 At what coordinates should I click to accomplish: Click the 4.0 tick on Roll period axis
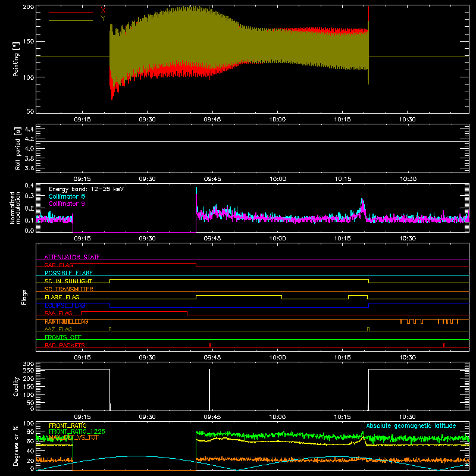pyautogui.click(x=29, y=149)
